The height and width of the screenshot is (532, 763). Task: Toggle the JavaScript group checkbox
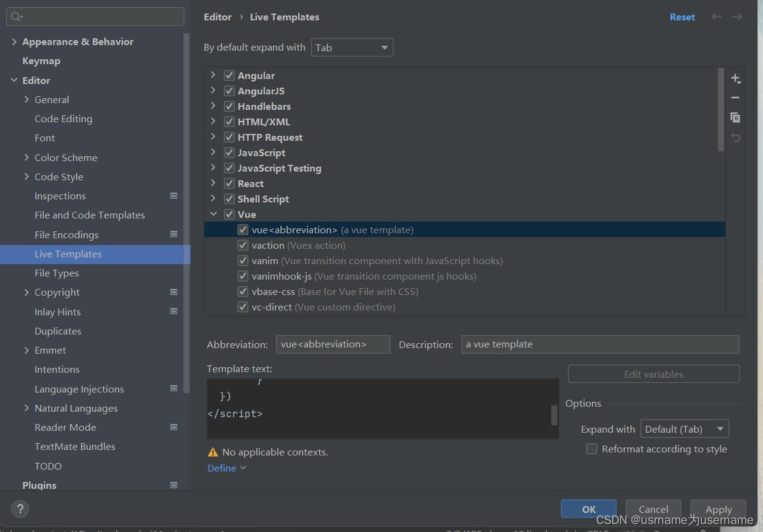[229, 152]
